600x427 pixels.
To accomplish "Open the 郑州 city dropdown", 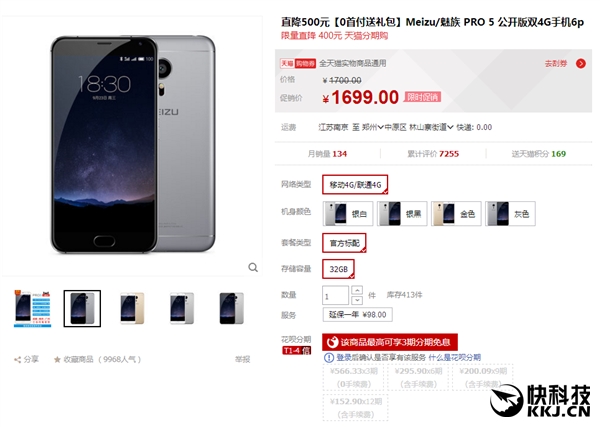I will (x=373, y=127).
